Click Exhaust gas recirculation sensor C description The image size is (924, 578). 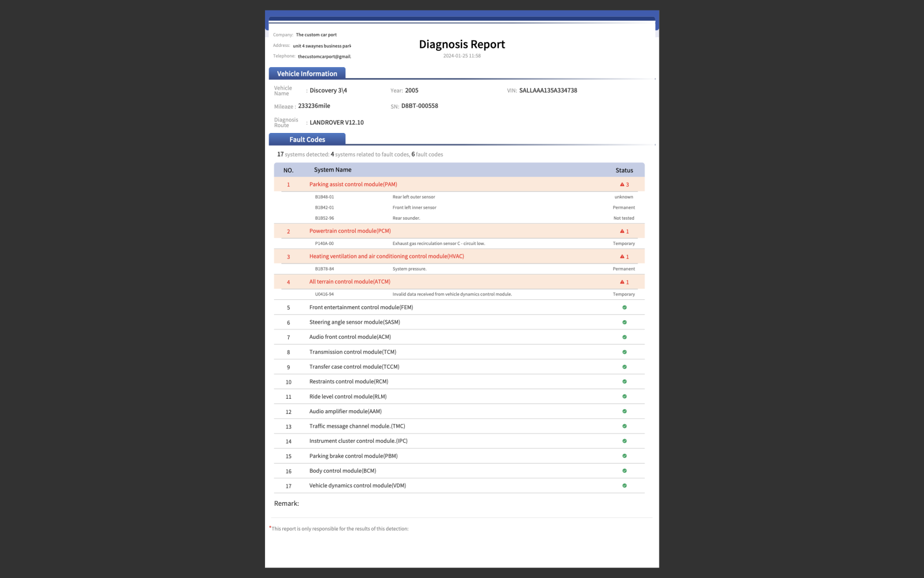click(439, 244)
